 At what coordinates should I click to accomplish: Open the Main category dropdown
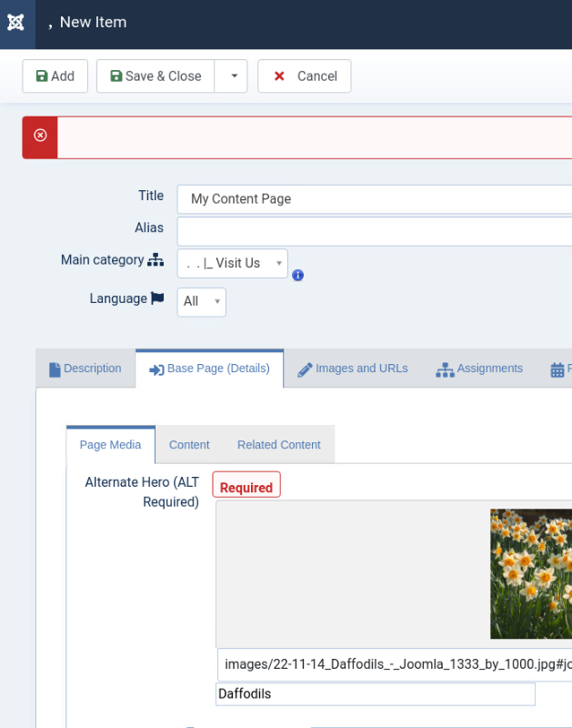point(233,264)
